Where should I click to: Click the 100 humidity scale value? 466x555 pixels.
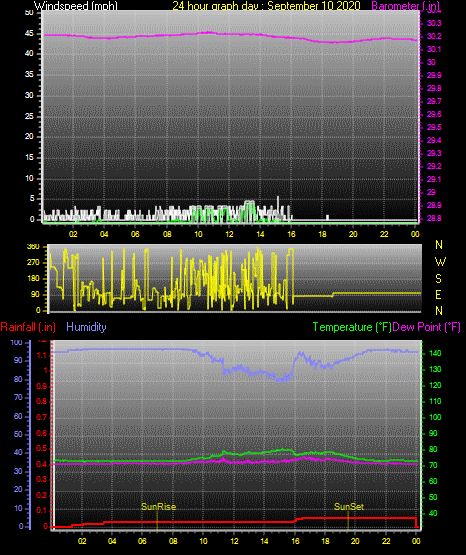(x=17, y=342)
